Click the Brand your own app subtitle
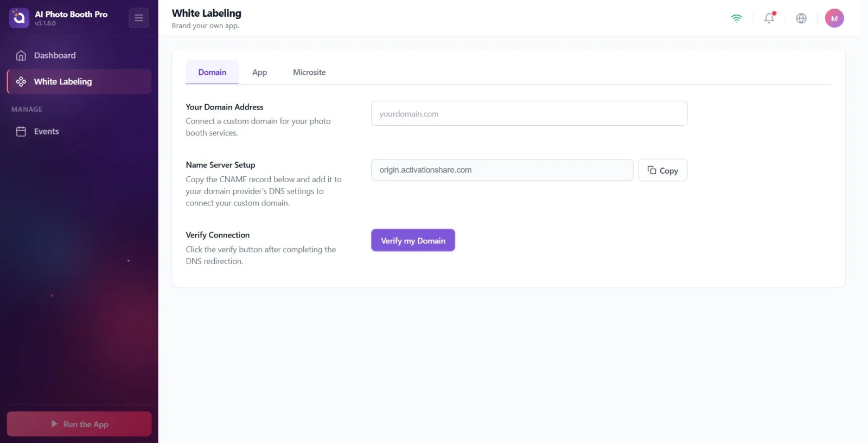Viewport: 868px width, 443px height. 205,25
